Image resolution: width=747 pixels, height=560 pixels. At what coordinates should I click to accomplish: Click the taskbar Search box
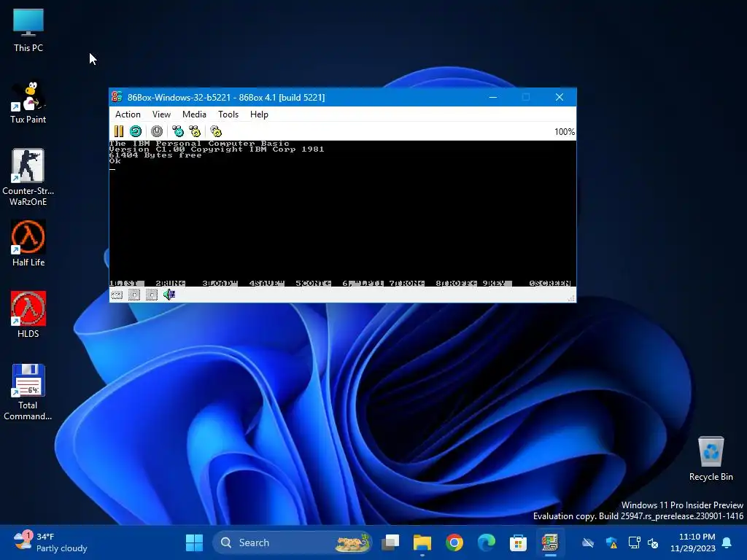click(292, 542)
